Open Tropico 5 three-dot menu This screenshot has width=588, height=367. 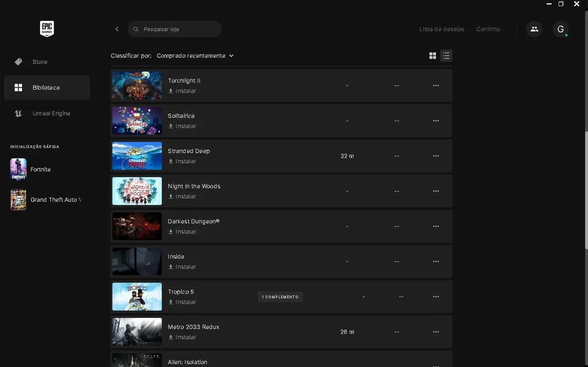(x=436, y=297)
